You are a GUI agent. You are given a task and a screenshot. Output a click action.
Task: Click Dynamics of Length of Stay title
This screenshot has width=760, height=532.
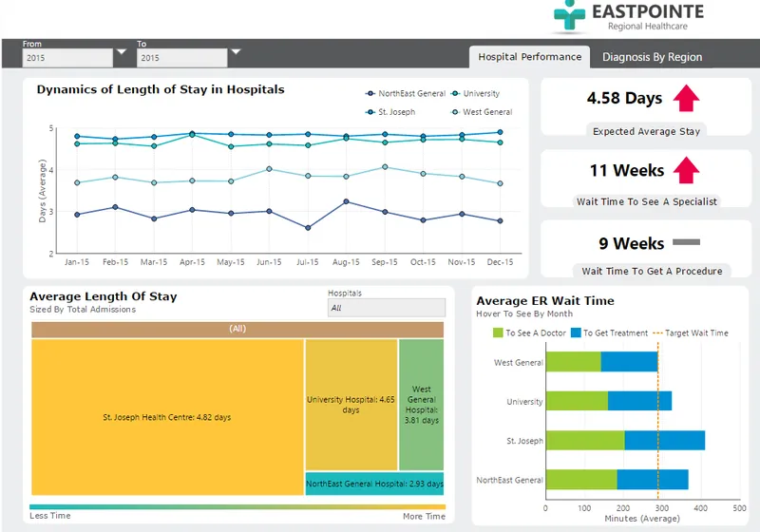pyautogui.click(x=161, y=89)
